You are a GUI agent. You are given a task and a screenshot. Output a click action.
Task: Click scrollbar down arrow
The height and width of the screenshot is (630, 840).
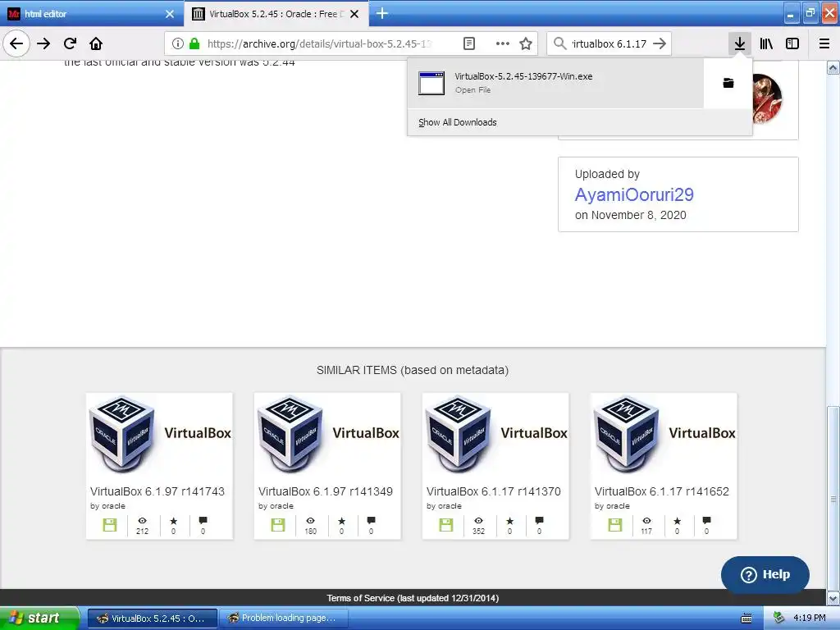833,597
